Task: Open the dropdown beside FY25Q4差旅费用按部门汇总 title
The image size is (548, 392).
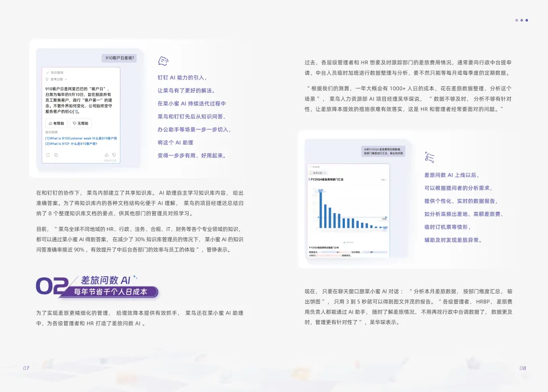Action: point(383,179)
